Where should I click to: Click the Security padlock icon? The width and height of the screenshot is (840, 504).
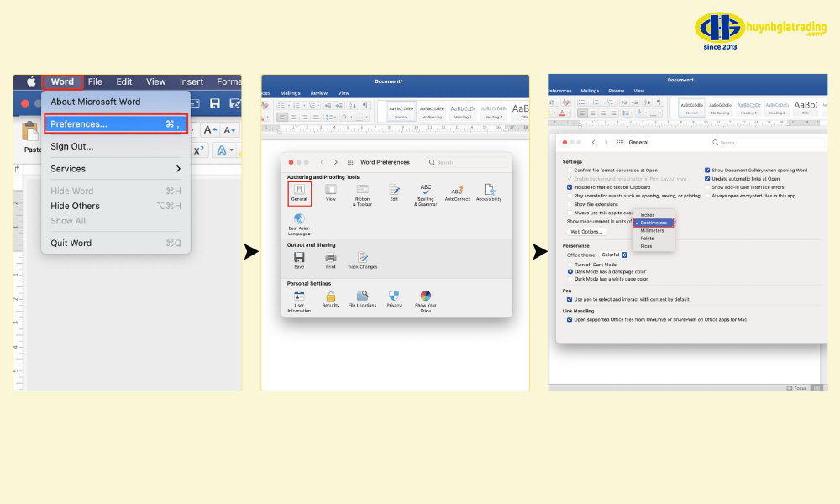[x=331, y=297]
